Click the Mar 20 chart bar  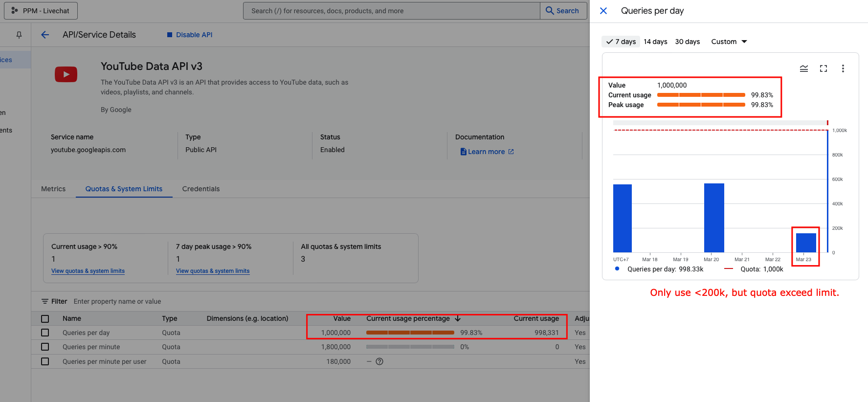click(x=714, y=218)
